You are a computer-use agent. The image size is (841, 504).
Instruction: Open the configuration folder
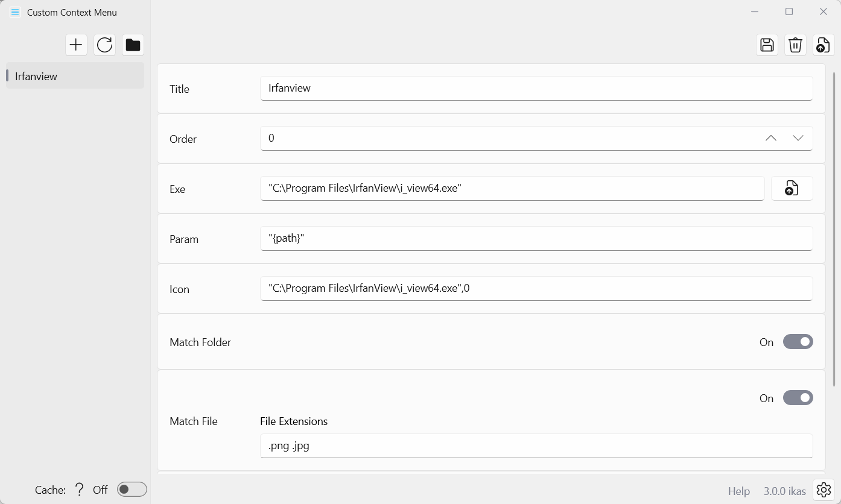point(133,45)
